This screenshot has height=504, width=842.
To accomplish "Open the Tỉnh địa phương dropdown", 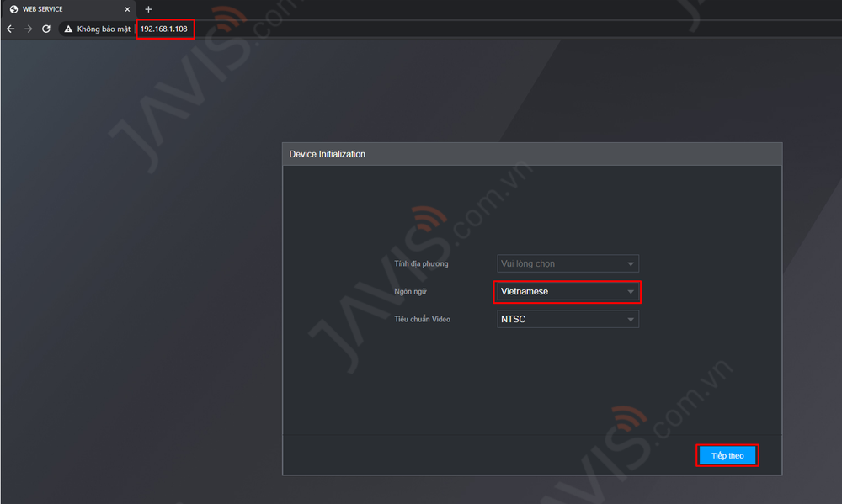I will pos(568,263).
